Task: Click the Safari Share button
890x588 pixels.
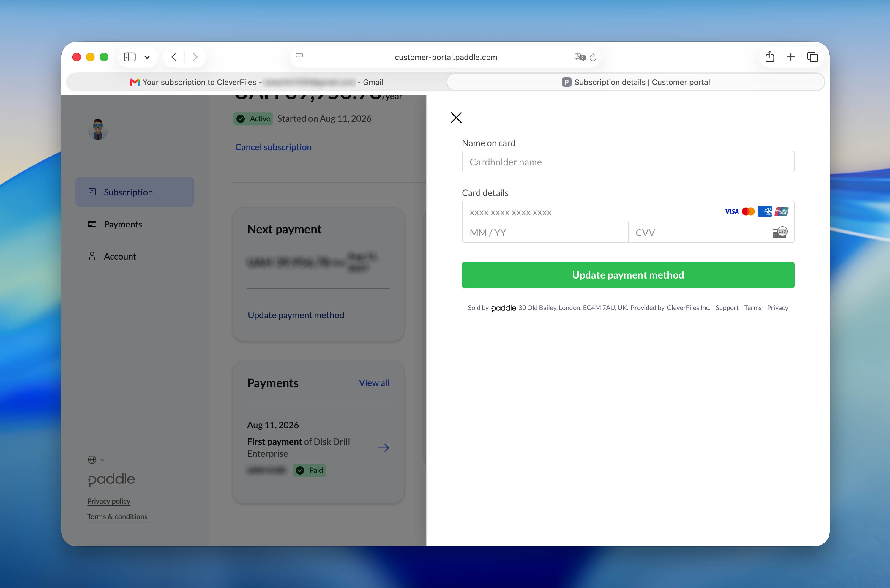Action: pyautogui.click(x=770, y=57)
